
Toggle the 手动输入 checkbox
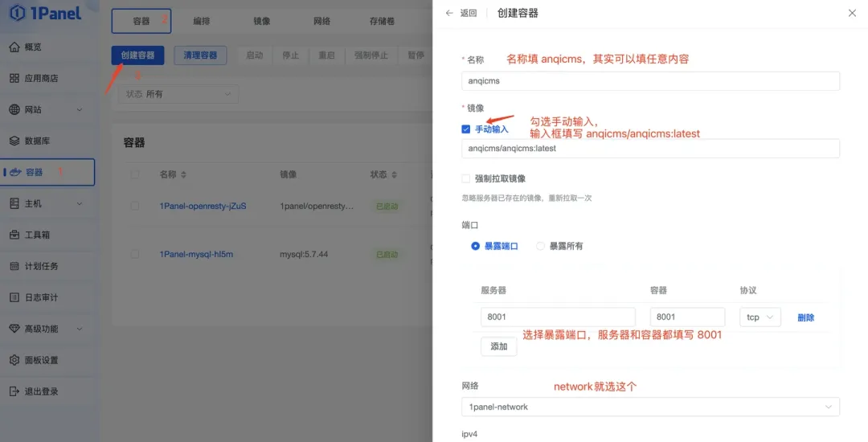(x=465, y=129)
